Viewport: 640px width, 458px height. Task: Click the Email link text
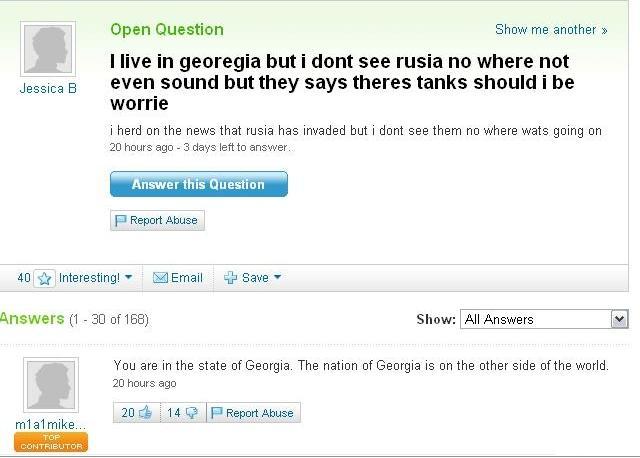(187, 278)
